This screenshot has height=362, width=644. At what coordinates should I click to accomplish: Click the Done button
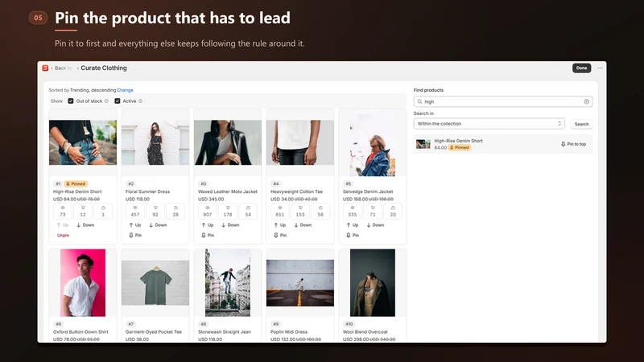[581, 68]
